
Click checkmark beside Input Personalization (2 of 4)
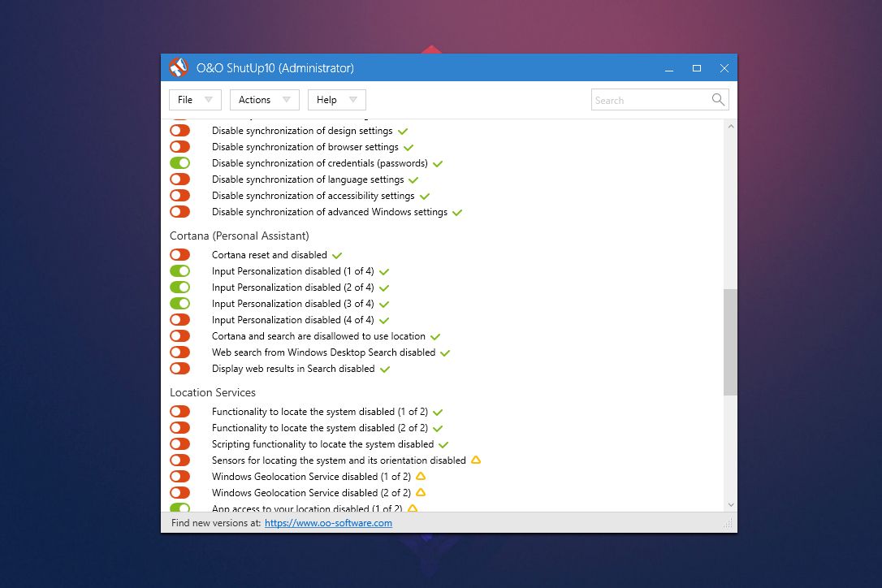(x=384, y=288)
